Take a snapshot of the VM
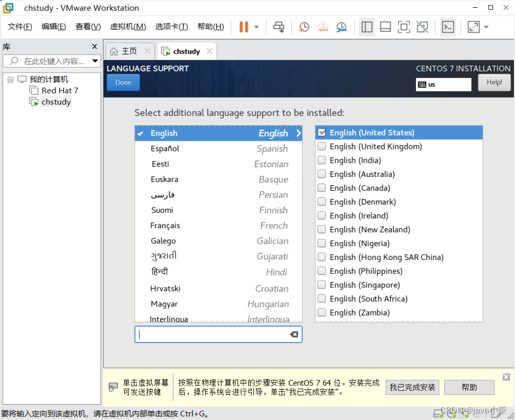515x420 pixels. [x=304, y=27]
